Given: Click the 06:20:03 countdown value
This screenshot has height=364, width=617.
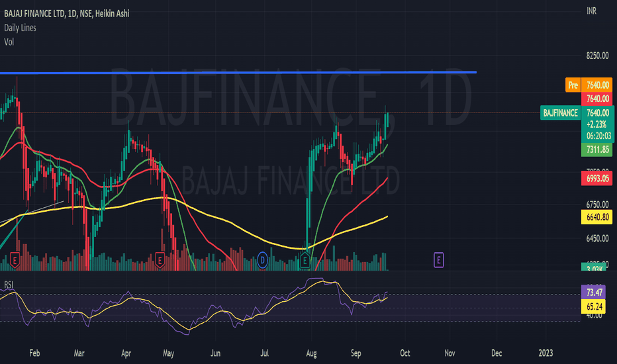Looking at the screenshot, I should [598, 136].
